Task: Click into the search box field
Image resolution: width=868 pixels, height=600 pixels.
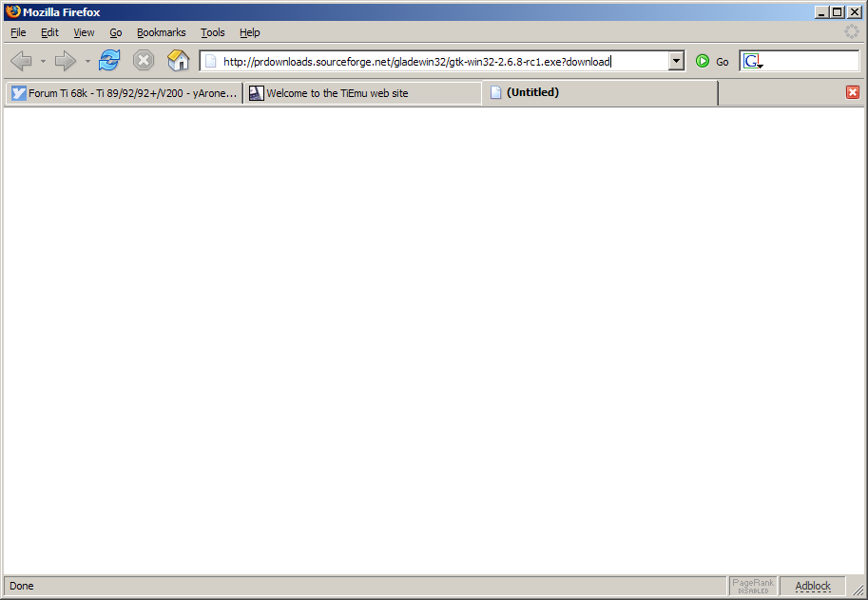Action: coord(811,61)
